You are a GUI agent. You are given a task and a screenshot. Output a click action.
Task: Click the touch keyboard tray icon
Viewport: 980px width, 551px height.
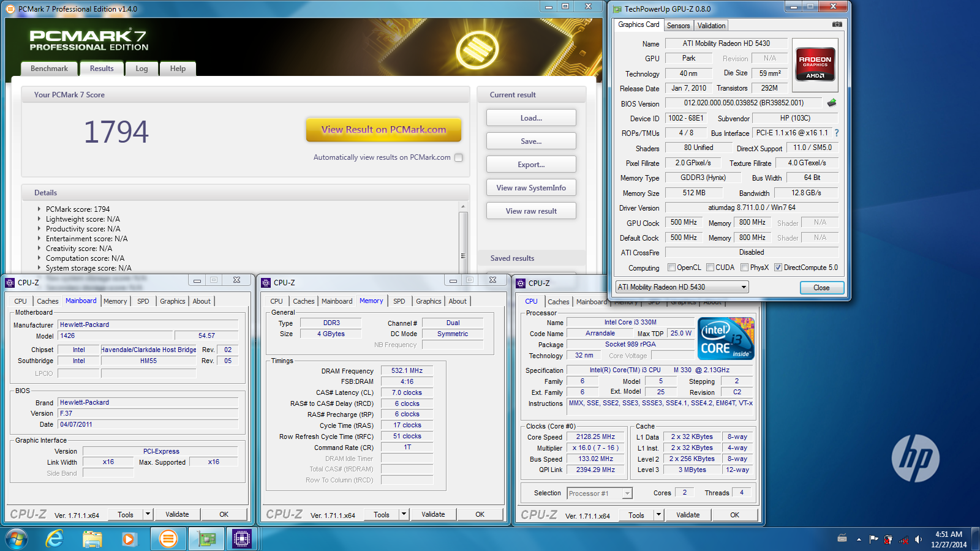(x=842, y=539)
